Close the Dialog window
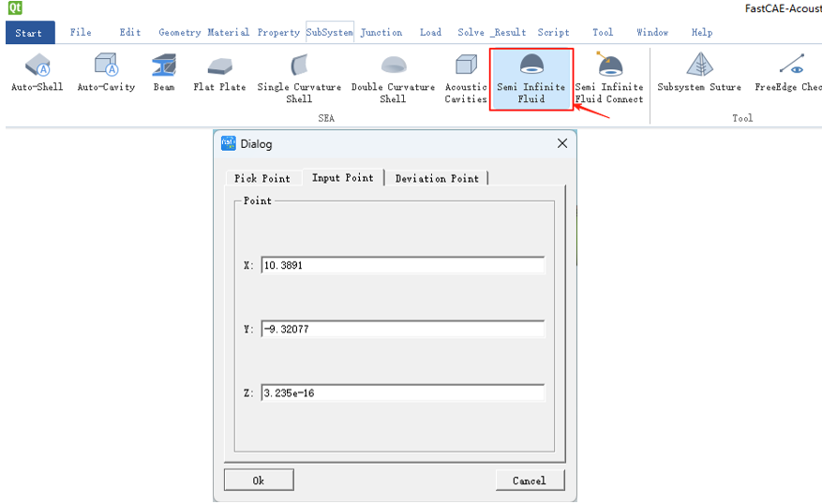The width and height of the screenshot is (822, 504). [x=562, y=143]
